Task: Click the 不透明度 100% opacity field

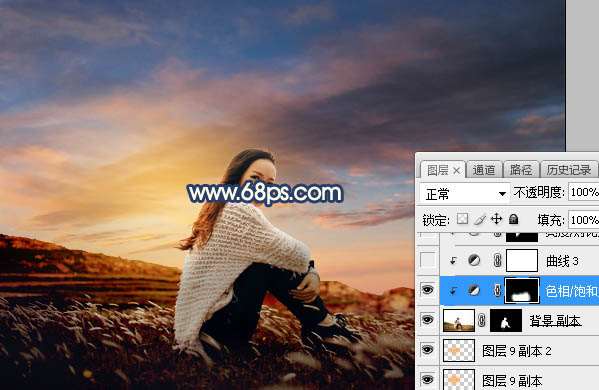Action: pos(584,192)
